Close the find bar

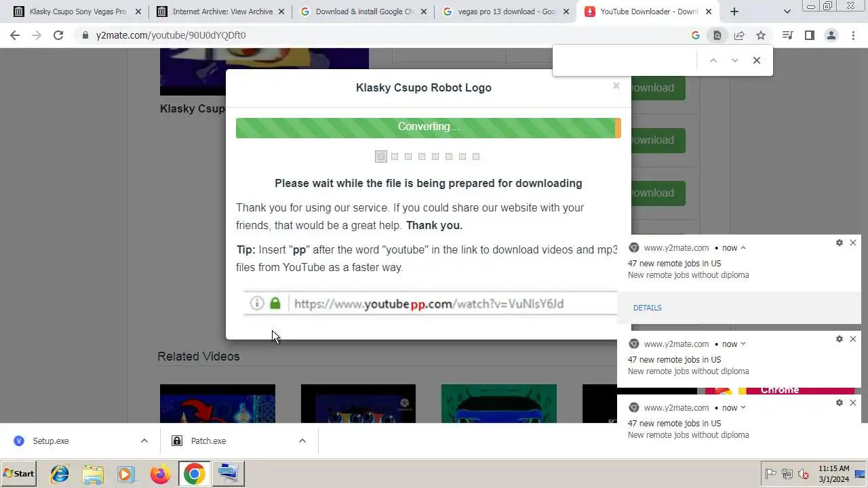[x=757, y=60]
